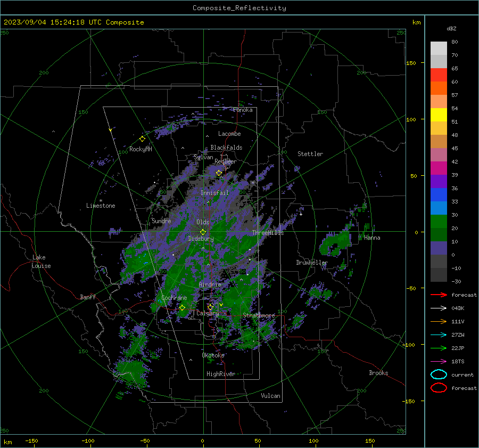The width and height of the screenshot is (479, 448).
Task: Click the yellow diamond marker above Calgary label
Action: 210,307
